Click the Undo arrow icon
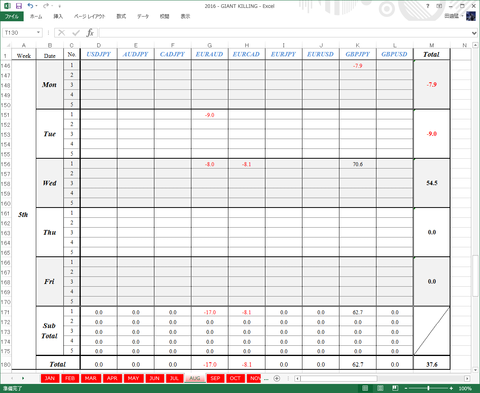 click(30, 6)
